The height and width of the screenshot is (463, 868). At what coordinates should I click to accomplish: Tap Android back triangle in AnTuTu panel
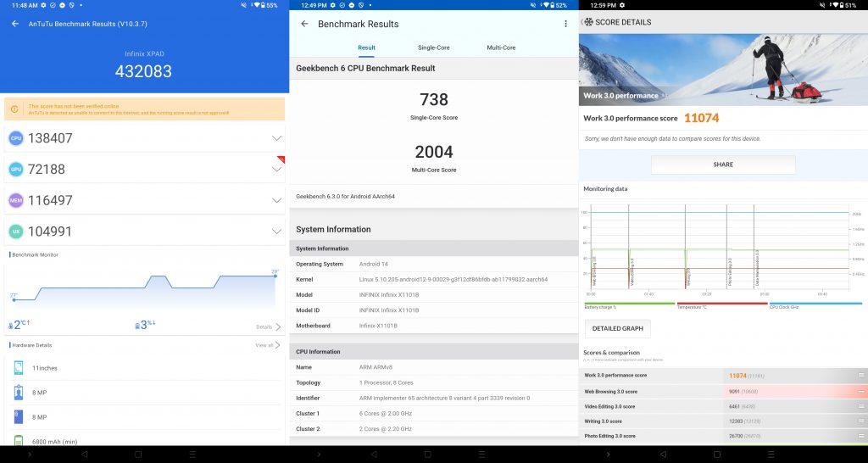coord(84,455)
